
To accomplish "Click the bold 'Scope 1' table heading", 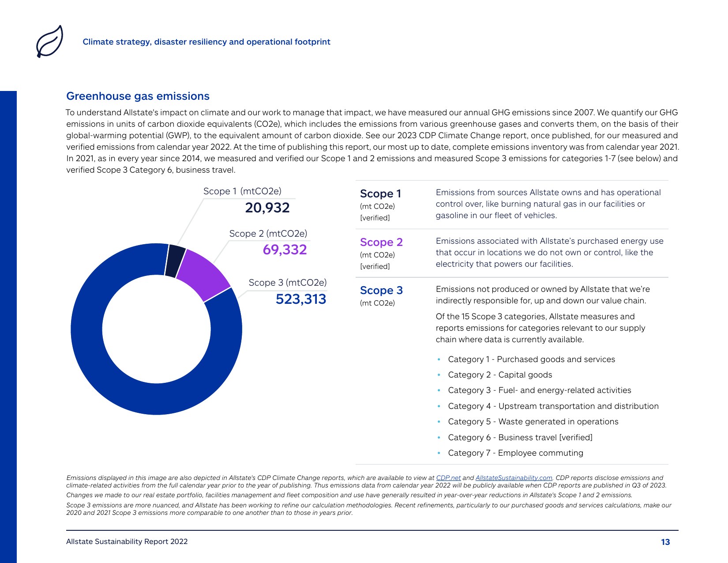I will coord(380,193).
